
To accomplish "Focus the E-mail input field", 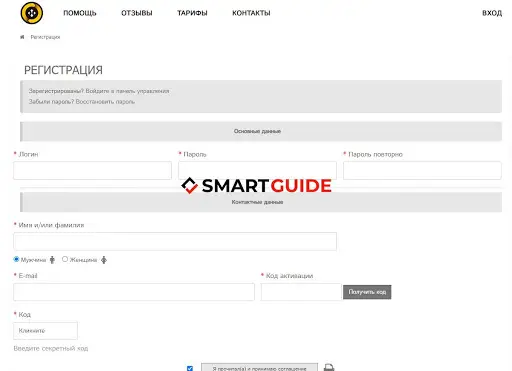I will 134,292.
